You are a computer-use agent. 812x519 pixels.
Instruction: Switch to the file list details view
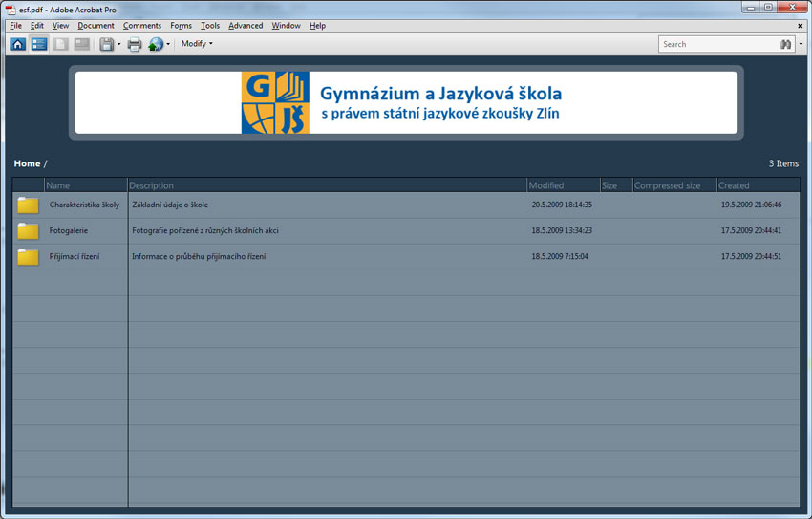click(x=39, y=44)
